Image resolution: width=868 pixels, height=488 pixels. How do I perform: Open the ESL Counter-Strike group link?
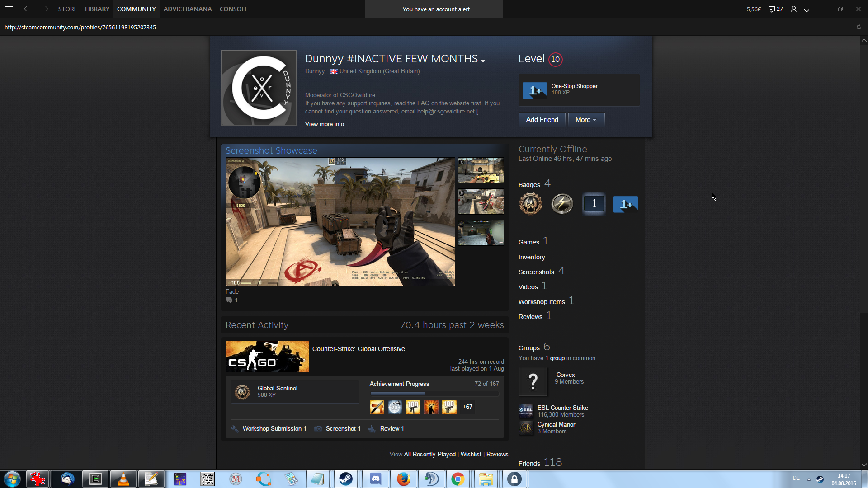[562, 408]
